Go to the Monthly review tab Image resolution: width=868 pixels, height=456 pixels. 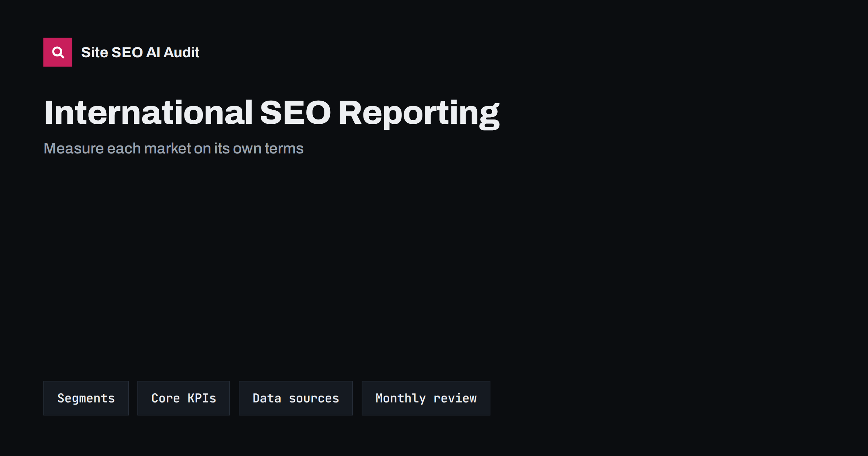[x=426, y=398]
